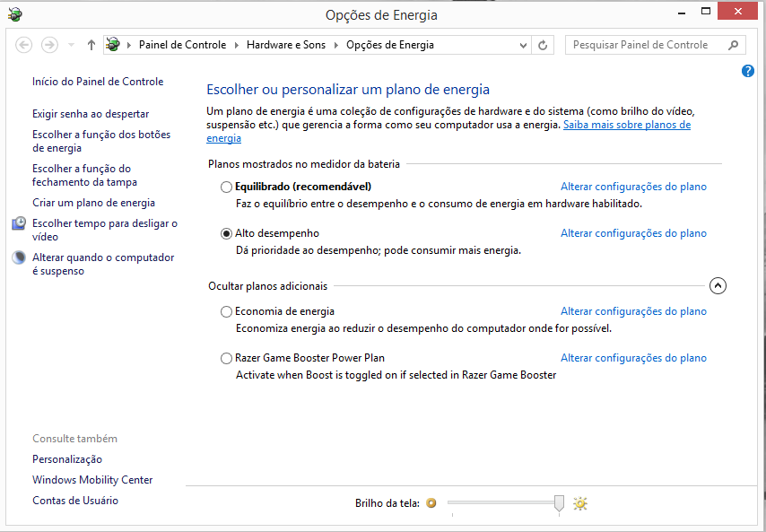Alterar configurações do plano for Alto desempenho
Screen dimensions: 766x532
coord(633,233)
